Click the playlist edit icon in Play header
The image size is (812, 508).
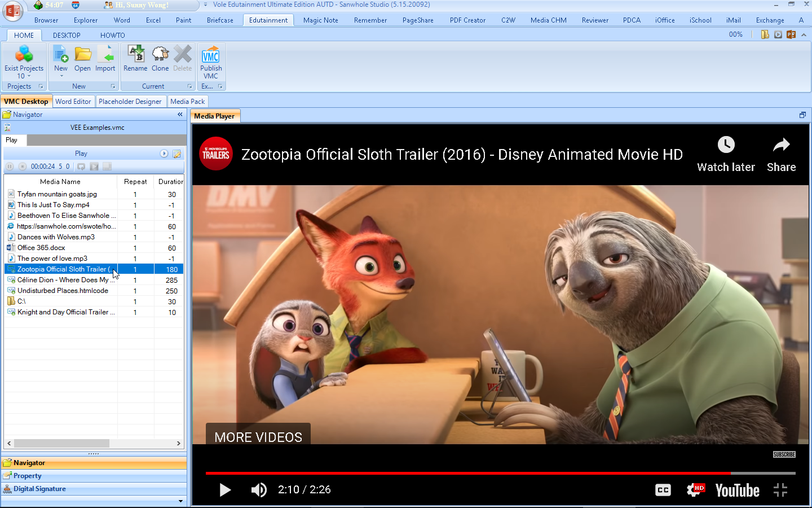[176, 154]
